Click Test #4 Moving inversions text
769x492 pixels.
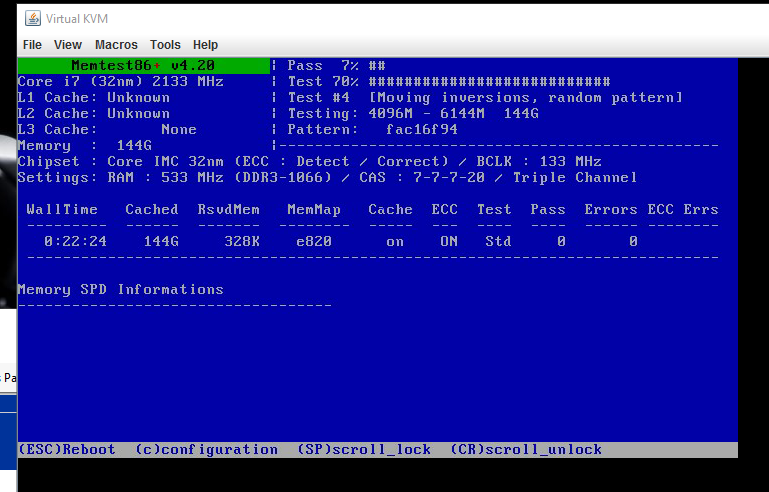(x=485, y=98)
